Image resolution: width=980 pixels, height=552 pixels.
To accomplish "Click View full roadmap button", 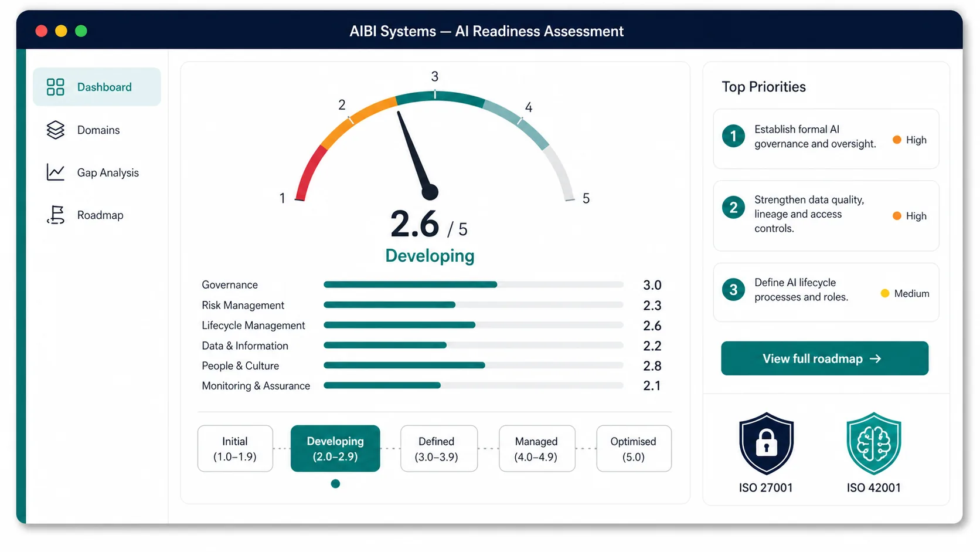I will click(825, 358).
